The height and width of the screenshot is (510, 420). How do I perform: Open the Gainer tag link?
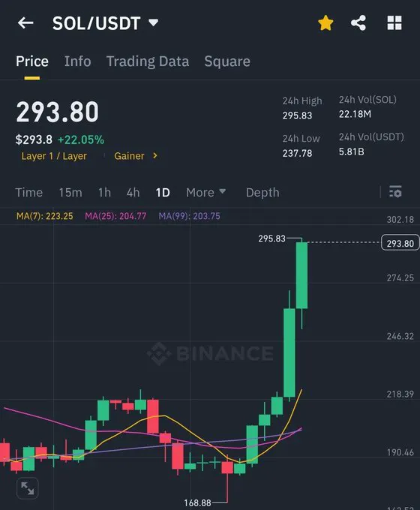(129, 156)
